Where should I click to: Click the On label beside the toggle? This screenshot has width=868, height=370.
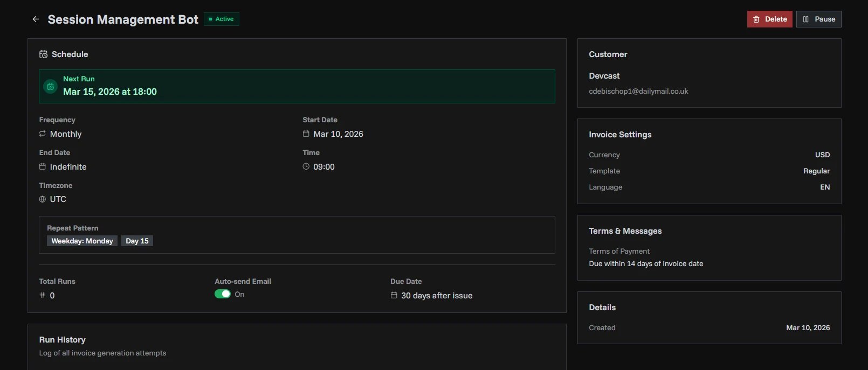point(239,294)
